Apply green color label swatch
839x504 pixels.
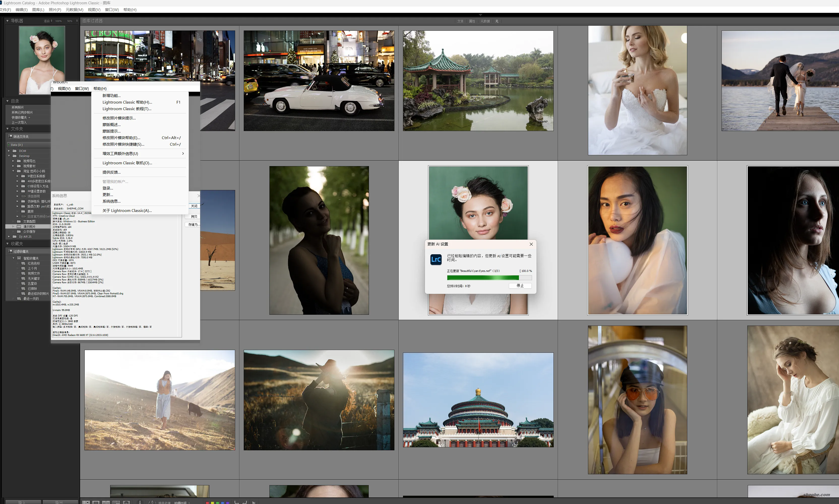point(217,503)
